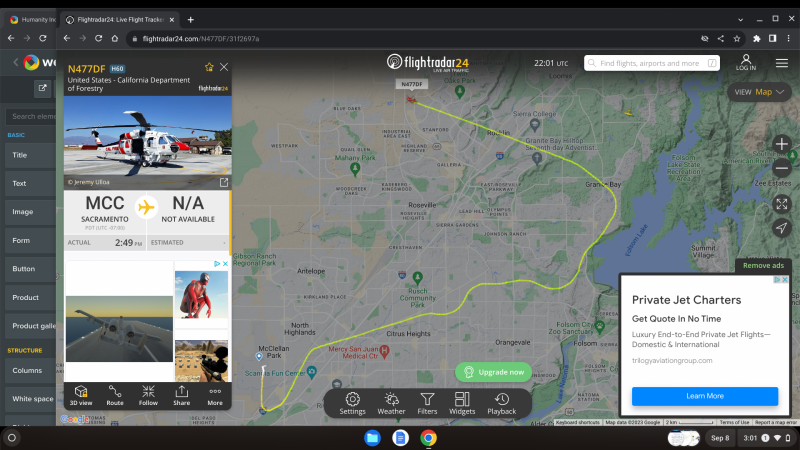Click Remove ads link
Viewport: 800px width, 450px height.
tap(763, 265)
